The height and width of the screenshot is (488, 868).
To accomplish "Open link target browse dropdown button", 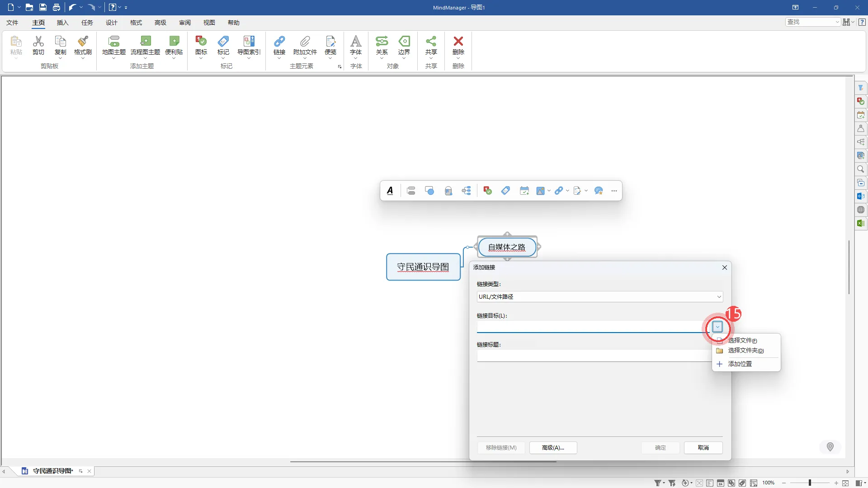I will pos(717,327).
